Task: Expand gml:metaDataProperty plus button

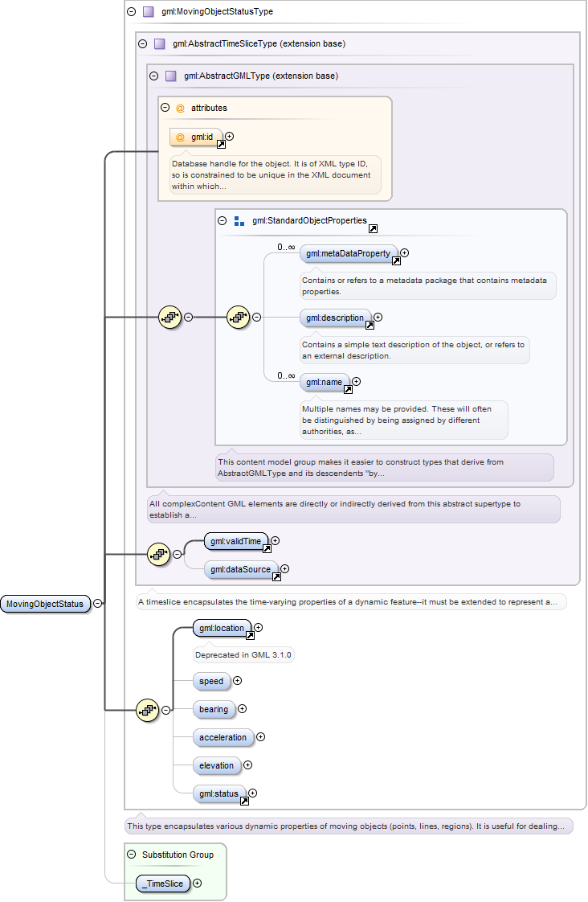Action: pos(405,252)
